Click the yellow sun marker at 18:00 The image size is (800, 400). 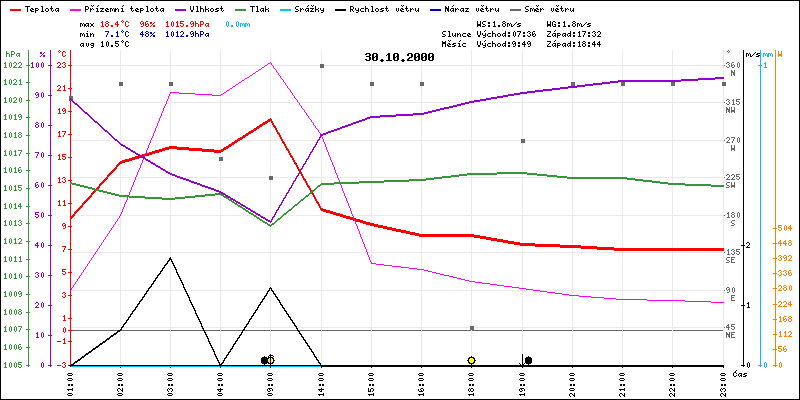[x=471, y=360]
